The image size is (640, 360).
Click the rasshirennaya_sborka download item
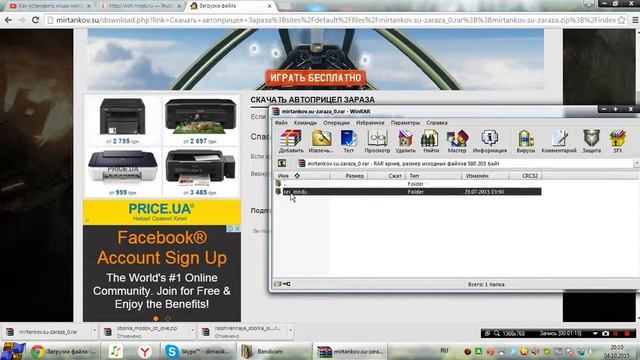243,332
